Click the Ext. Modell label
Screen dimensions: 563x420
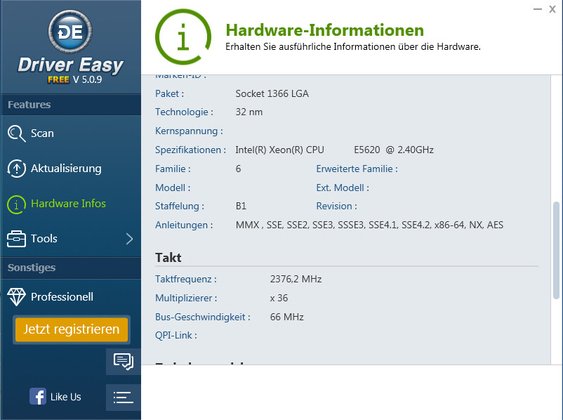pos(342,188)
